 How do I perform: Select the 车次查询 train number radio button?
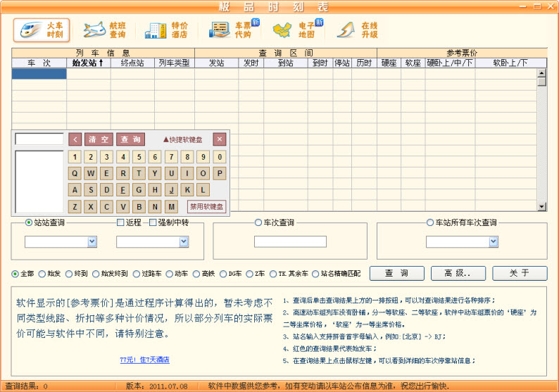tap(258, 223)
